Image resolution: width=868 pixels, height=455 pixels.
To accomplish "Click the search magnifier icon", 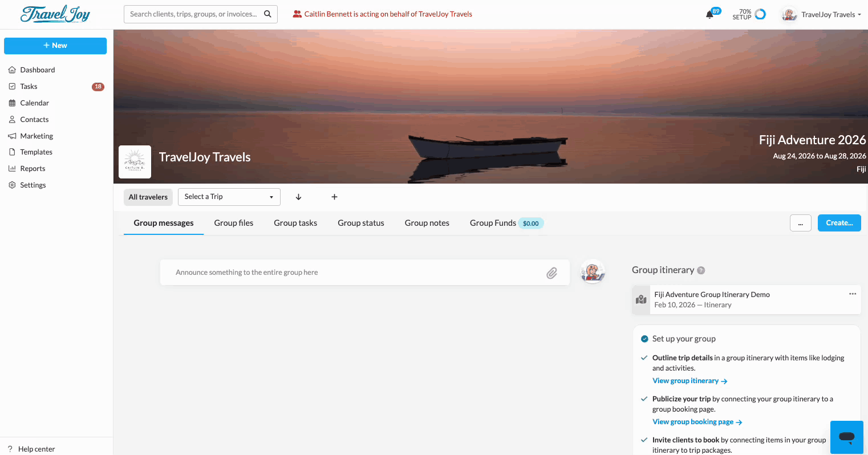I will click(x=267, y=14).
